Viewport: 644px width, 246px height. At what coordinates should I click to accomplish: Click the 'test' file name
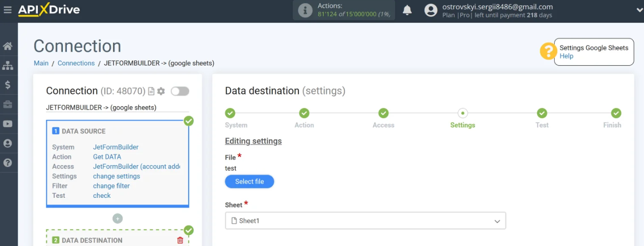(x=231, y=168)
